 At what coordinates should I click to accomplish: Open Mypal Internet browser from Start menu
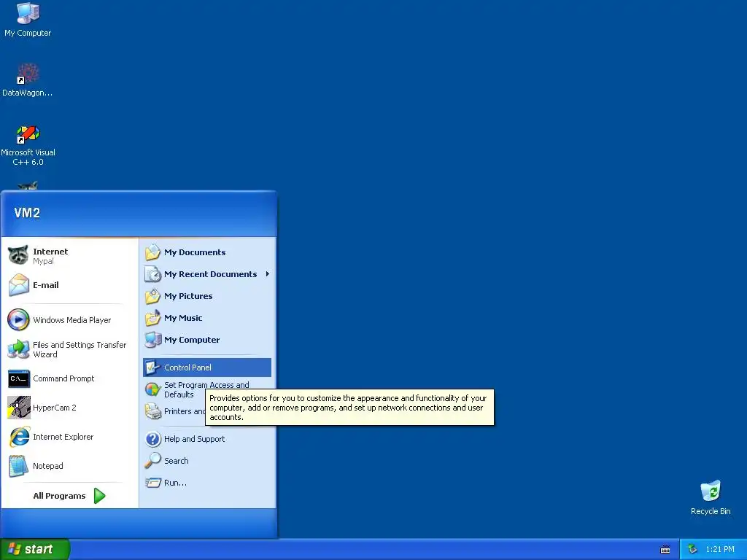(x=69, y=256)
